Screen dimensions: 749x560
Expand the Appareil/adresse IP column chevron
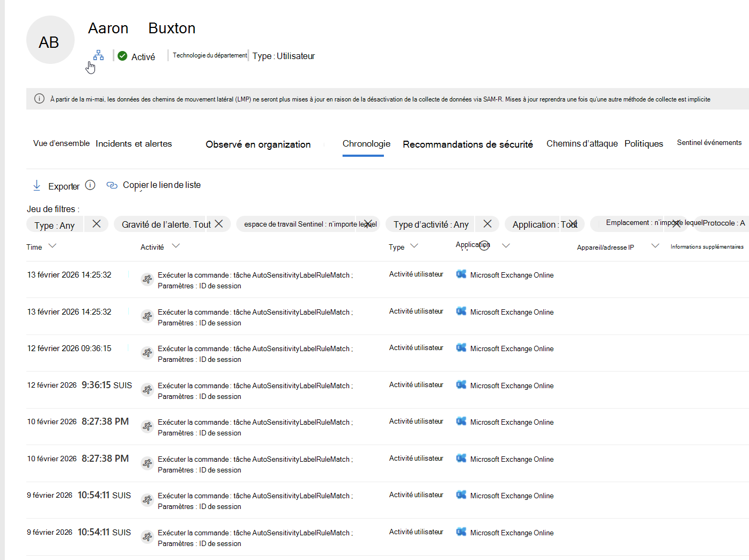pos(655,246)
